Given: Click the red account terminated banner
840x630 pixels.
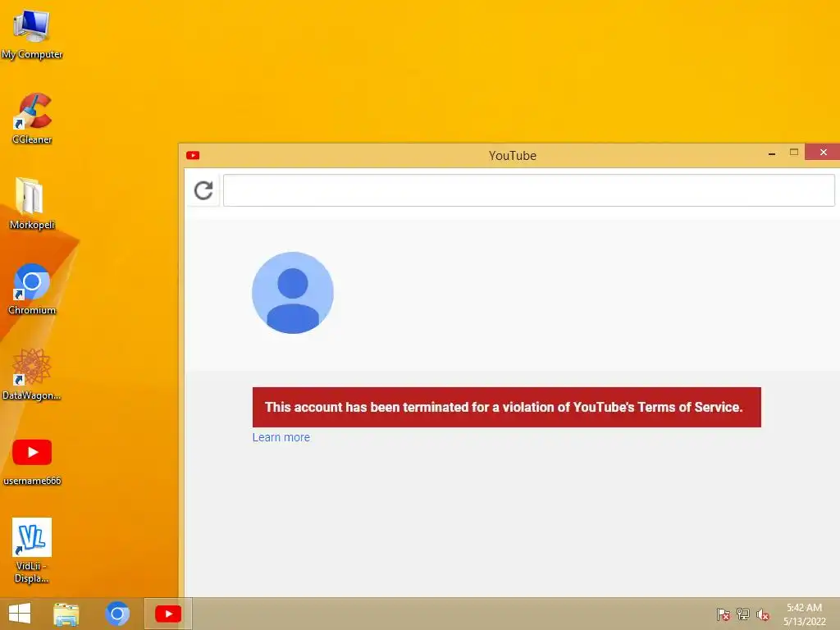Looking at the screenshot, I should (x=506, y=407).
